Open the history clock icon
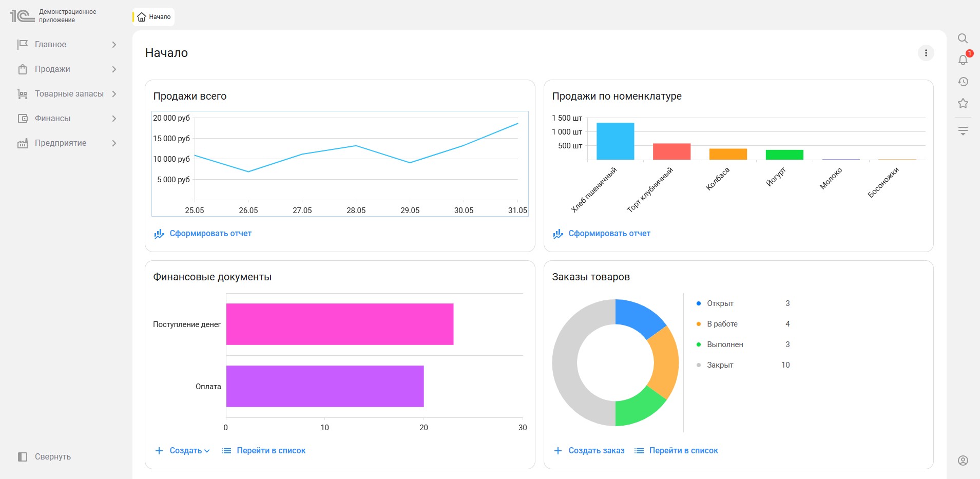 (963, 82)
